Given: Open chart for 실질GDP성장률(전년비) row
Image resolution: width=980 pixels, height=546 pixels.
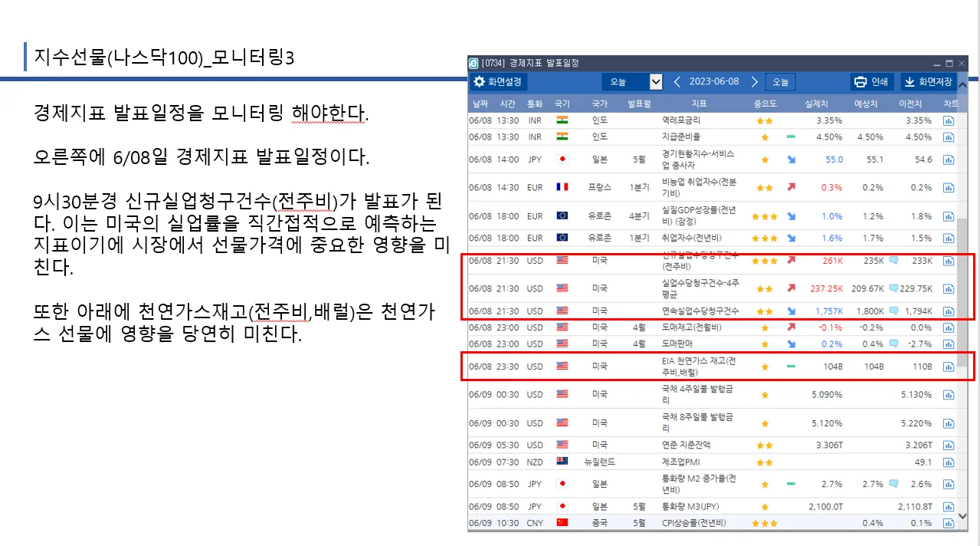Looking at the screenshot, I should [948, 216].
